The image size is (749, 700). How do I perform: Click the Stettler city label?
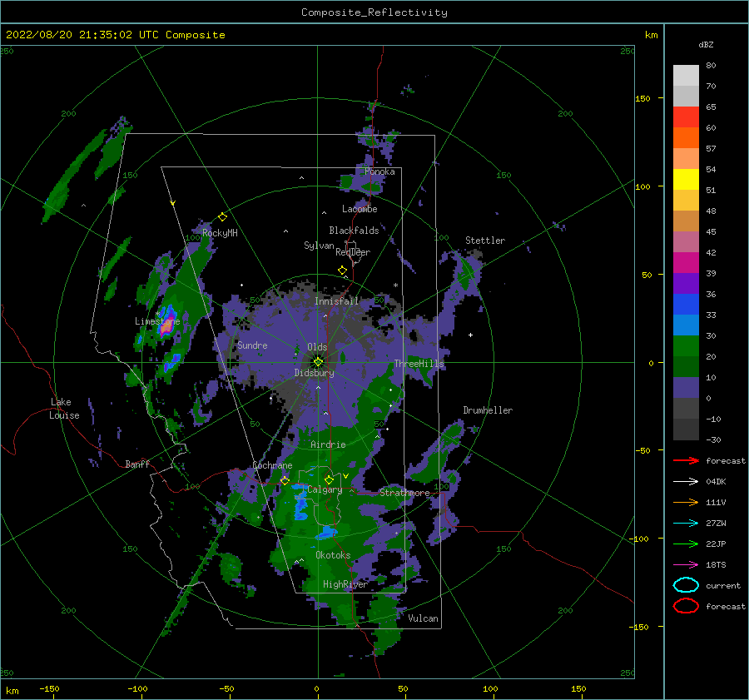click(x=485, y=241)
